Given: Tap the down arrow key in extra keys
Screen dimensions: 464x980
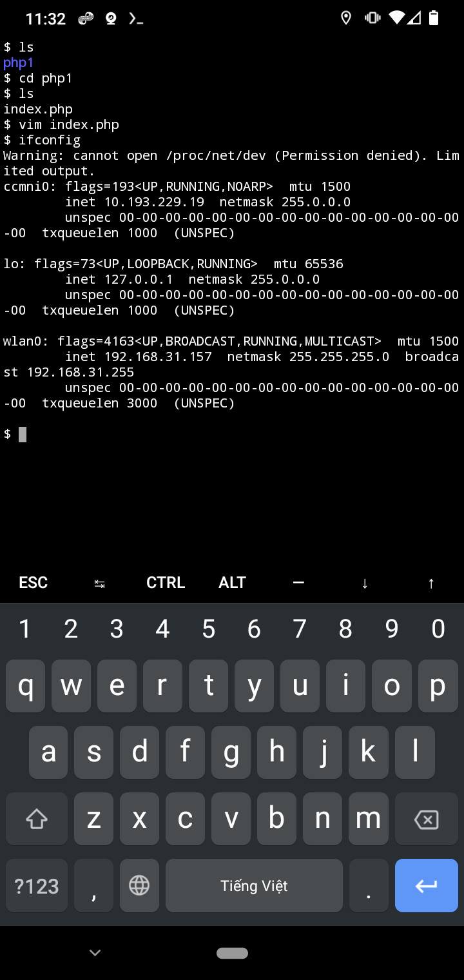Looking at the screenshot, I should click(x=365, y=583).
